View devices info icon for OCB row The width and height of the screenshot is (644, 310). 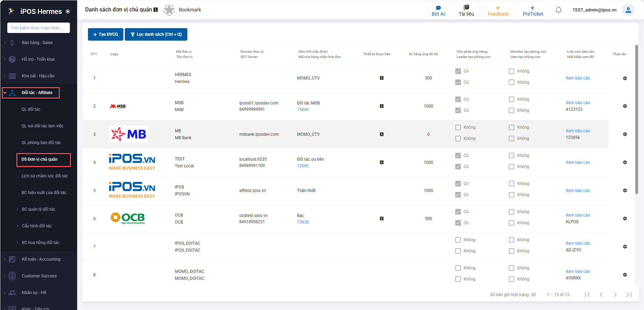pyautogui.click(x=382, y=218)
